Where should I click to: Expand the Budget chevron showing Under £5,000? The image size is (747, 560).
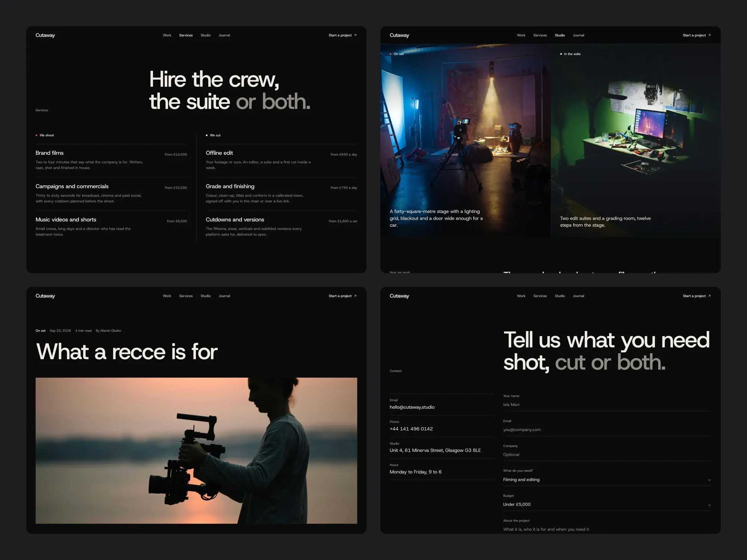click(x=709, y=505)
